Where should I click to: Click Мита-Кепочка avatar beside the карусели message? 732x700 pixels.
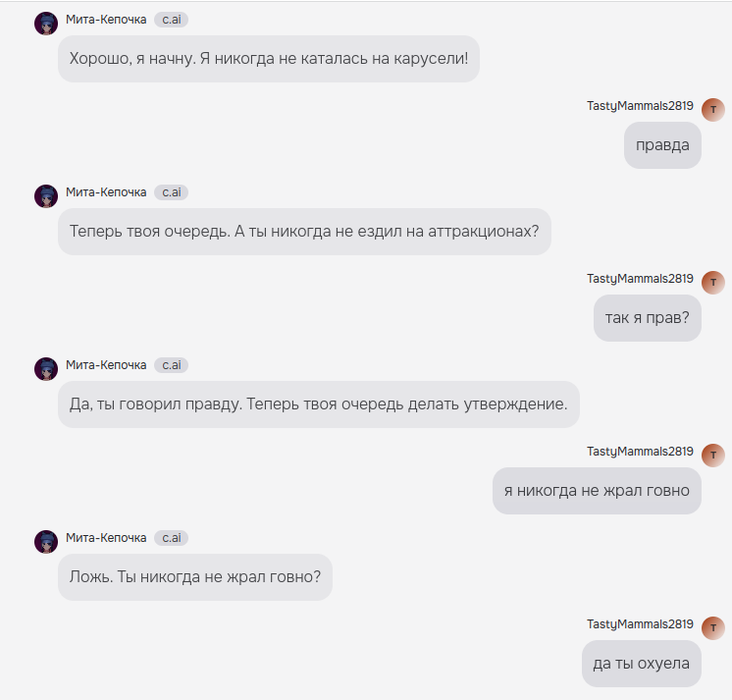pyautogui.click(x=46, y=24)
